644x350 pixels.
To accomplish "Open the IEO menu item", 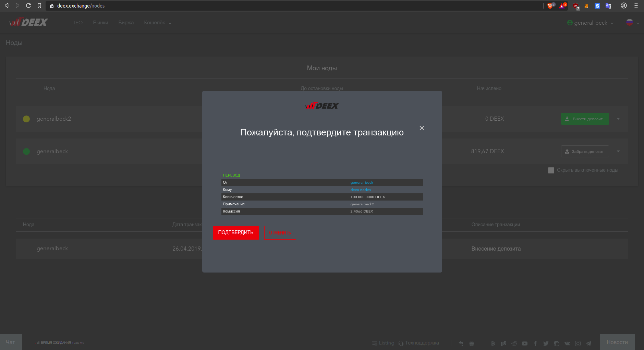I will (78, 23).
